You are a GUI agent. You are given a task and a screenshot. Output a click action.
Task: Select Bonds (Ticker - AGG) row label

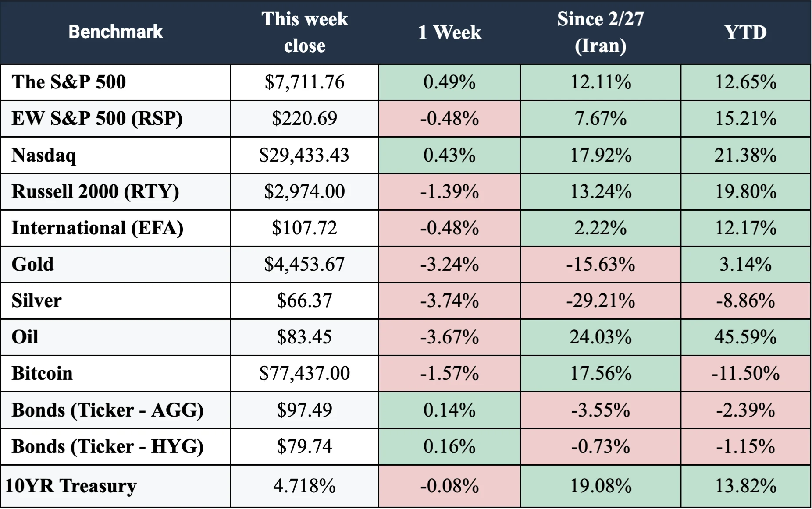click(107, 410)
